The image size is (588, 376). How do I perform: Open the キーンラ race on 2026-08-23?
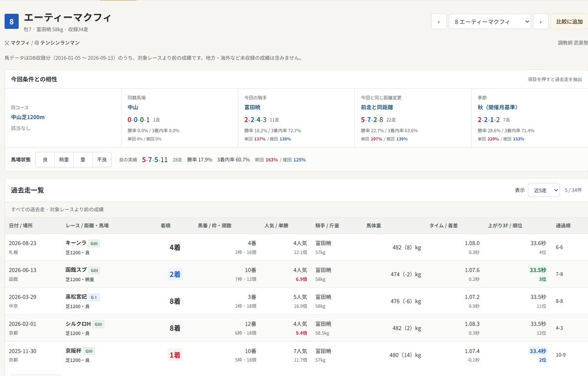(x=76, y=243)
